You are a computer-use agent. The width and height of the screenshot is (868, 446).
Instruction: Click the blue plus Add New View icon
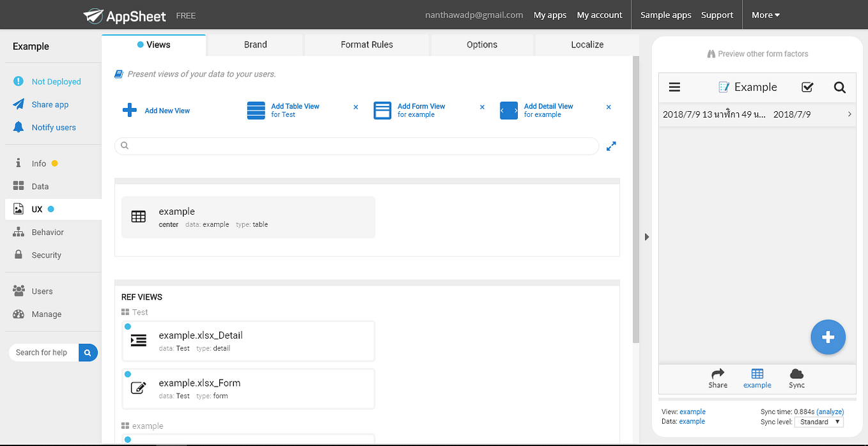point(130,110)
